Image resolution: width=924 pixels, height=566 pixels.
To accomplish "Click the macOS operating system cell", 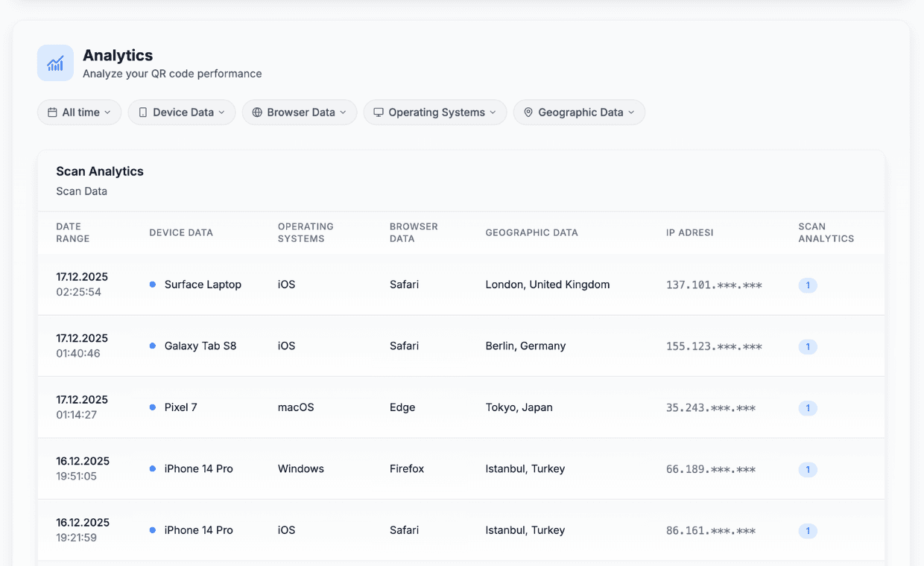I will click(x=296, y=407).
